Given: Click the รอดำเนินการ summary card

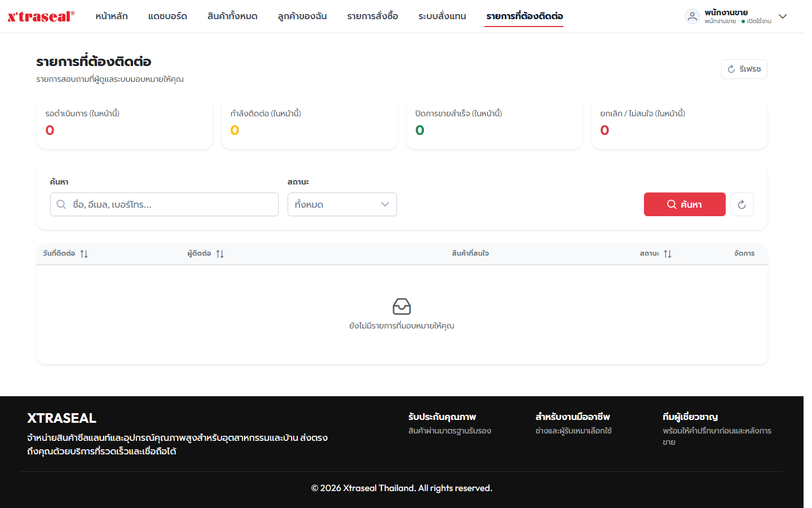Looking at the screenshot, I should point(125,125).
